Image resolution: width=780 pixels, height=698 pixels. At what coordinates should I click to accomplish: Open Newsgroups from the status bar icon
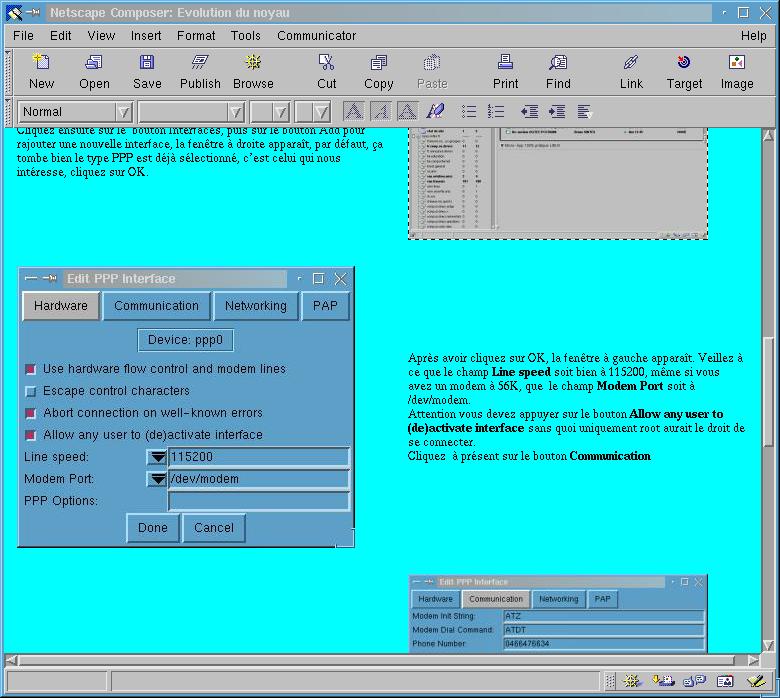pyautogui.click(x=694, y=681)
